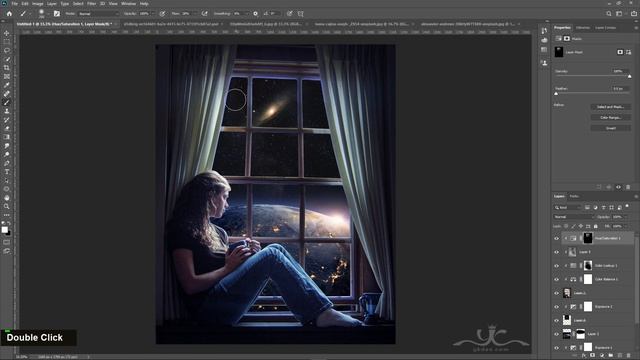Click the Feather value field
Screen dimensions: 640x360
(x=620, y=89)
